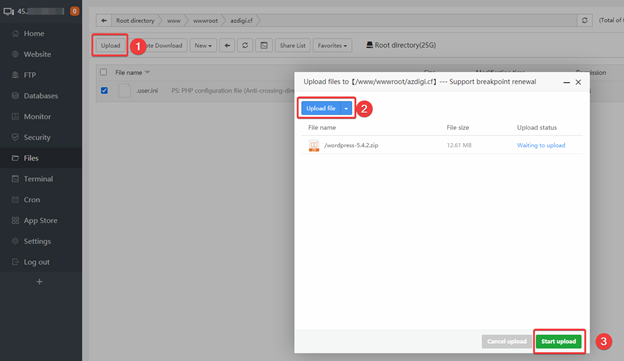Image resolution: width=624 pixels, height=361 pixels.
Task: Click Log out in sidebar
Action: tap(36, 262)
